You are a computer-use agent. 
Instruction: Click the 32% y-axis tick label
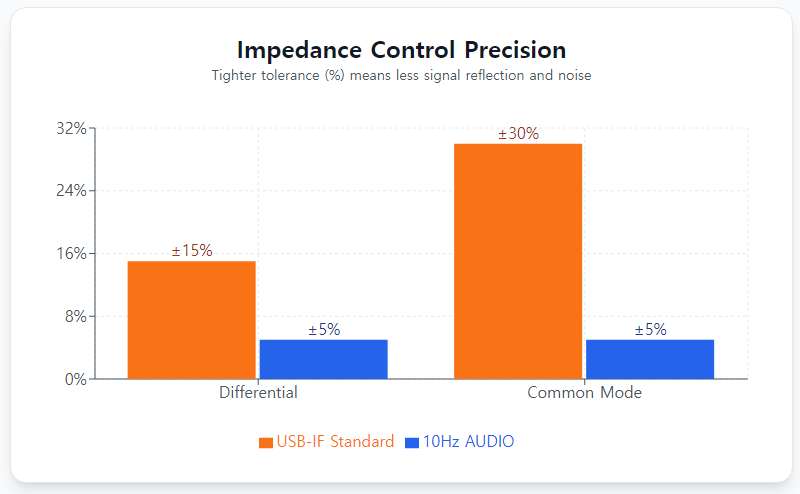pos(72,128)
